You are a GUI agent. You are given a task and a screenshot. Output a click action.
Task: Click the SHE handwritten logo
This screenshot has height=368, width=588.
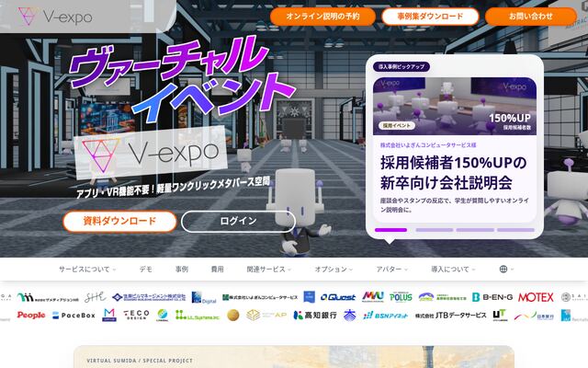(95, 297)
